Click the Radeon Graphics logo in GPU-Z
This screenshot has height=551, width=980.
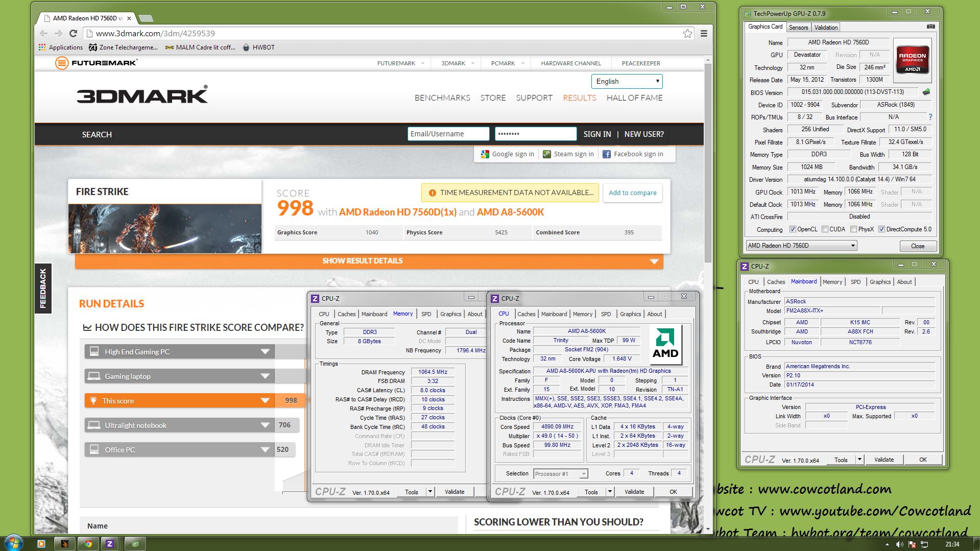click(913, 61)
